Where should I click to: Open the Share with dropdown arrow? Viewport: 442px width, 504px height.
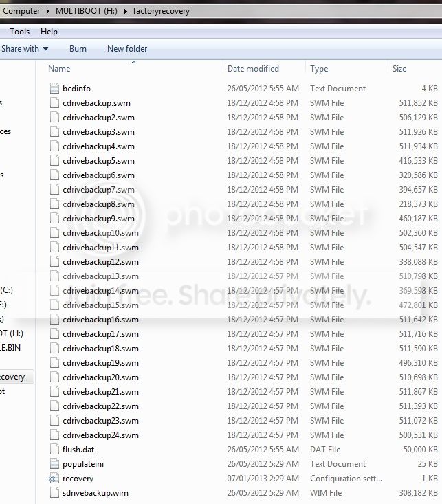tap(45, 49)
